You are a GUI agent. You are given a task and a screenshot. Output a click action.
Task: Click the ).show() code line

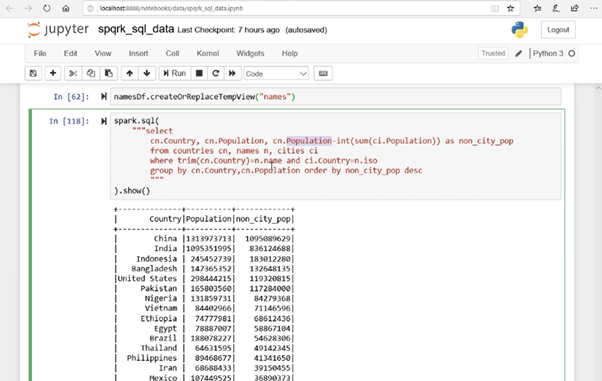[x=132, y=191]
